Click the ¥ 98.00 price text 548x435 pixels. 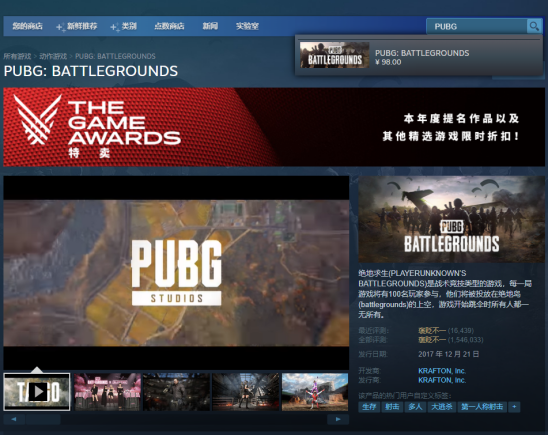tap(388, 63)
